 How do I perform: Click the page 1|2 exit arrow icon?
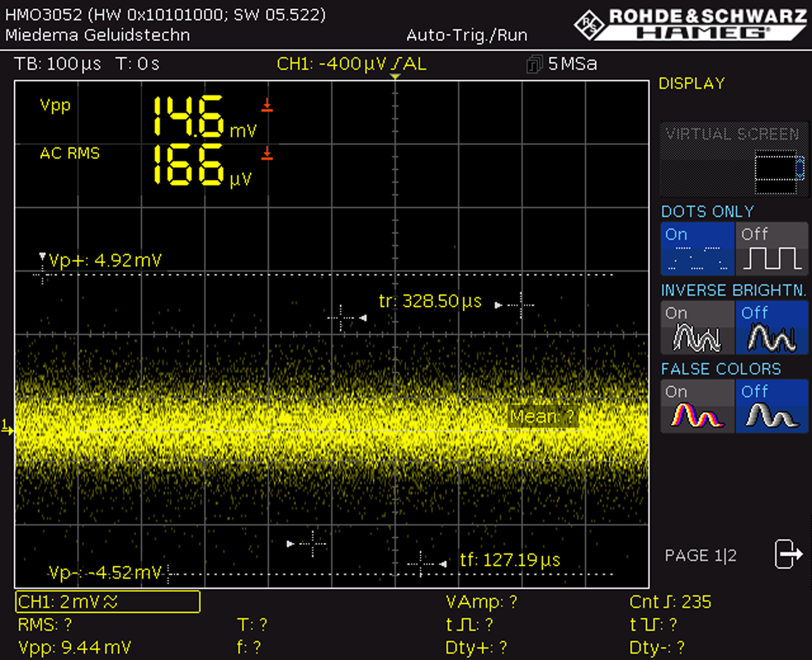pos(789,554)
